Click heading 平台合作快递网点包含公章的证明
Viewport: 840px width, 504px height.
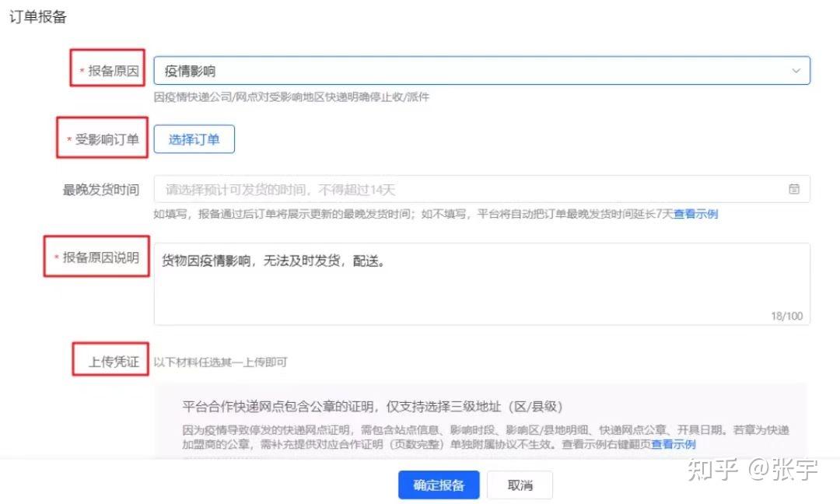coord(373,407)
